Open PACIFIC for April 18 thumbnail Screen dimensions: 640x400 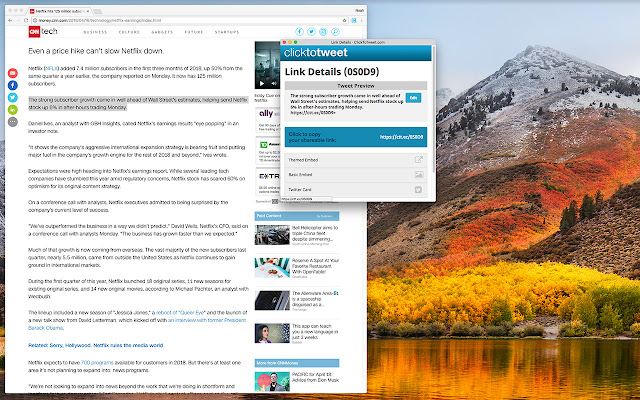click(272, 381)
